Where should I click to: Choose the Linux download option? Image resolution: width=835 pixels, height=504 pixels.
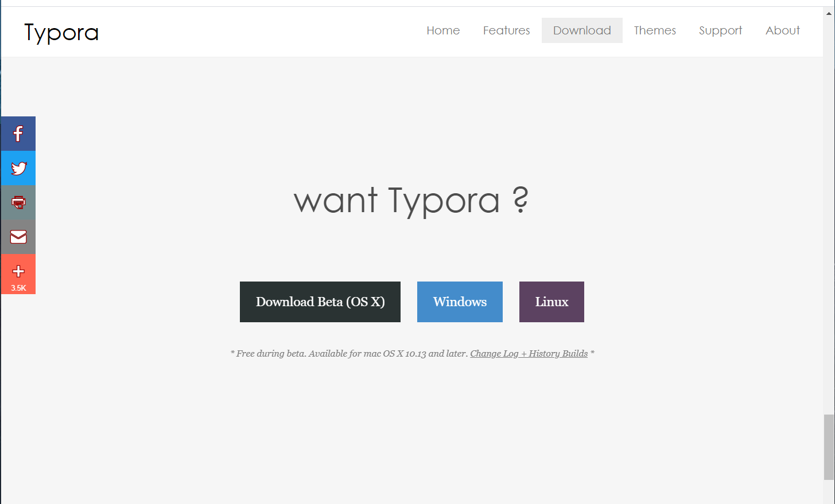(x=551, y=302)
